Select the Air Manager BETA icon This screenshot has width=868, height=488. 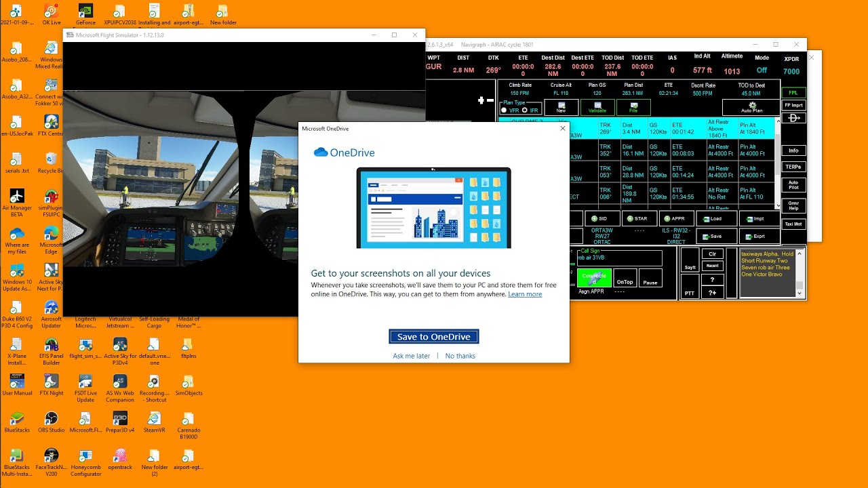(17, 203)
